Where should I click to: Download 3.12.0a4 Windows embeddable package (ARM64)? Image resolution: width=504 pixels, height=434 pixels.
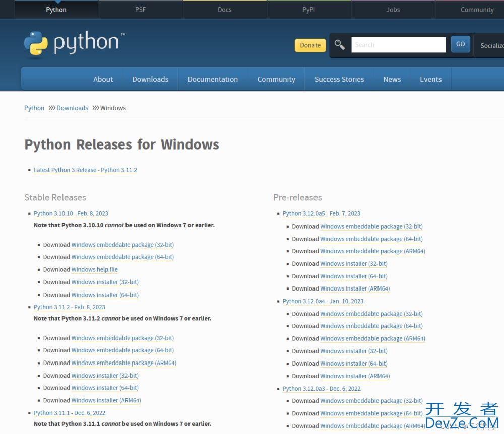(372, 339)
